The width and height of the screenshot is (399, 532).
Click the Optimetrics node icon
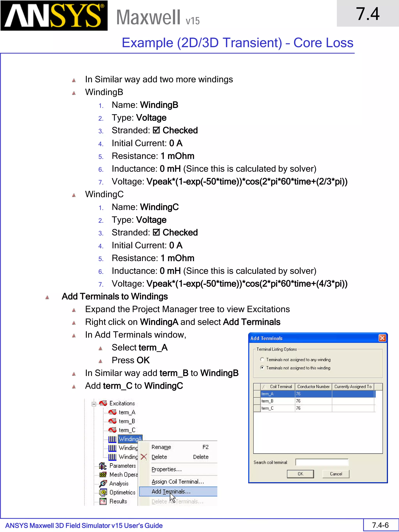click(x=103, y=493)
